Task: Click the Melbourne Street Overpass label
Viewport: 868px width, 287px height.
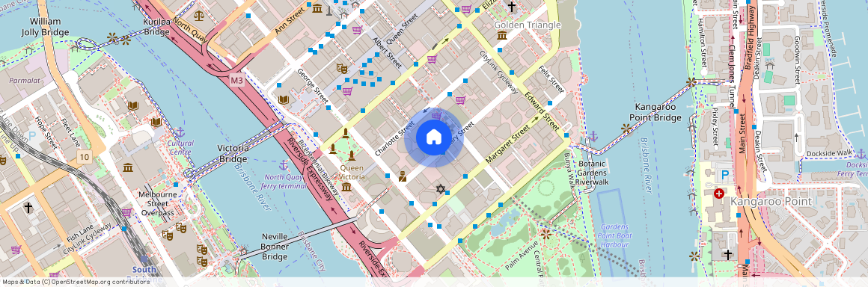Action: 158,203
